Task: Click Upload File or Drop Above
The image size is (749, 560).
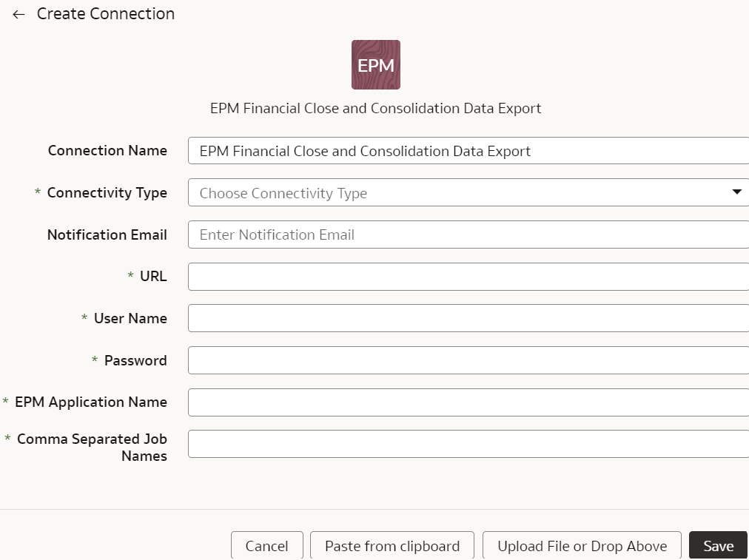Action: click(582, 545)
